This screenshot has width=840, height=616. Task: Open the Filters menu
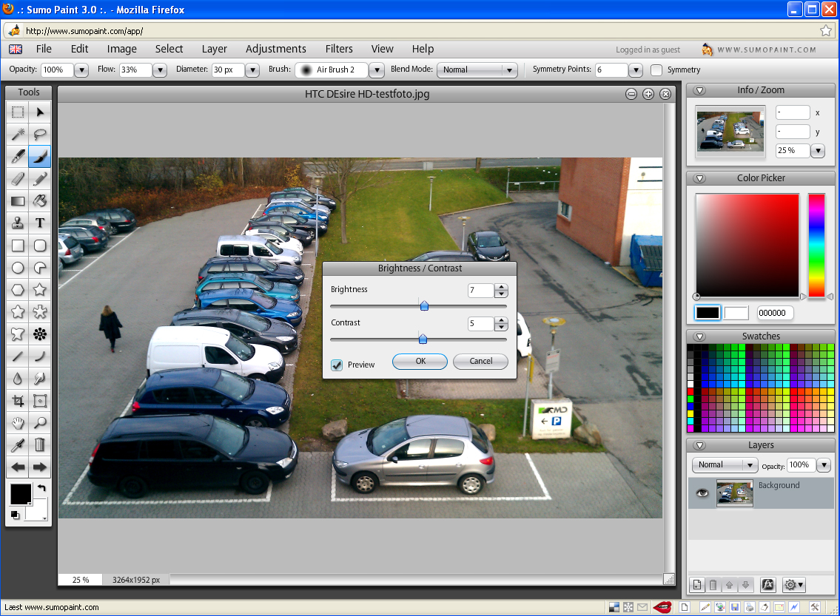(339, 49)
